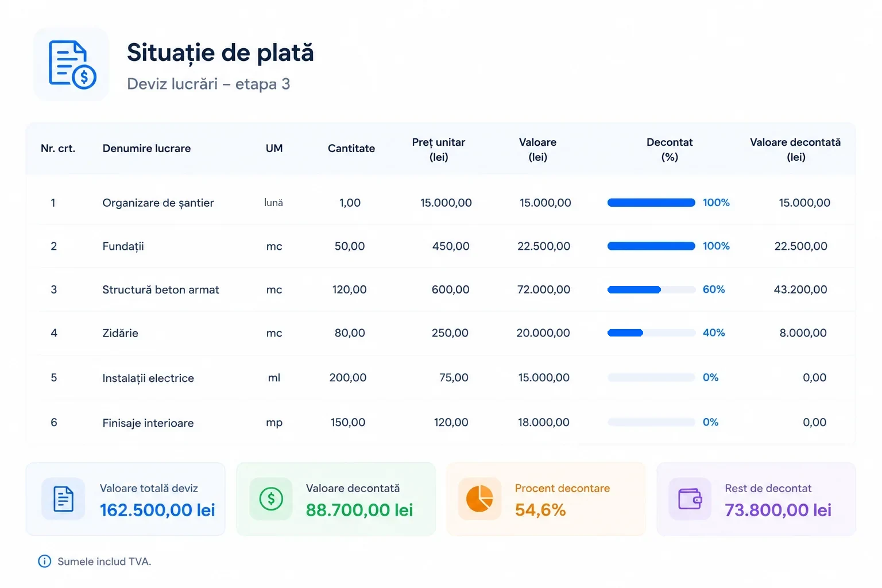Click unit price 75,00 for Instalații electrice
The height and width of the screenshot is (588, 882).
(x=454, y=377)
